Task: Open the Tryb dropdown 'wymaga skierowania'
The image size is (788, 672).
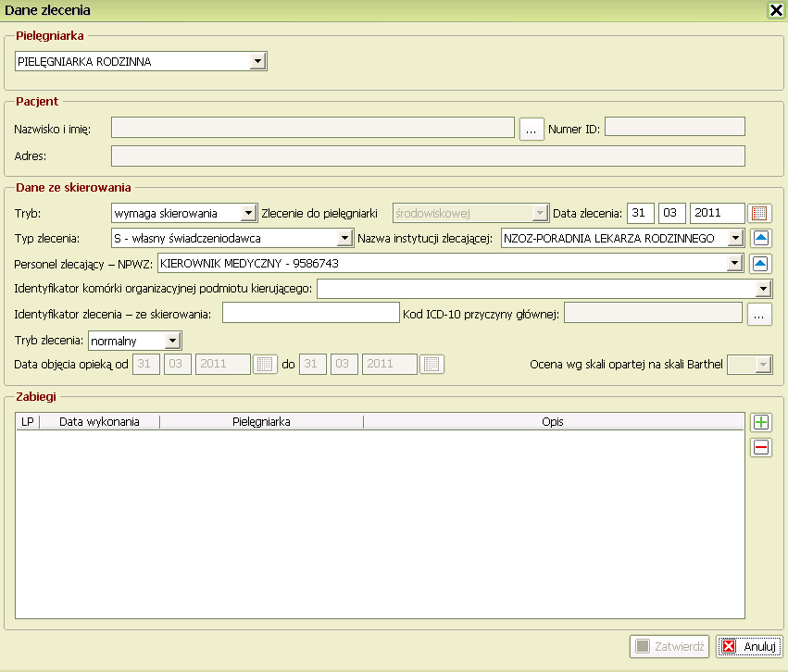Action: click(x=249, y=213)
